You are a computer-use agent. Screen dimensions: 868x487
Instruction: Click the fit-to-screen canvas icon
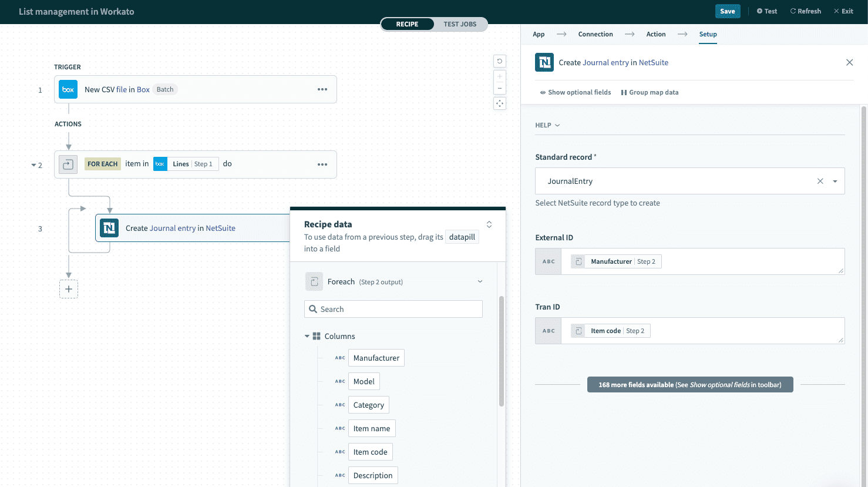coord(500,103)
